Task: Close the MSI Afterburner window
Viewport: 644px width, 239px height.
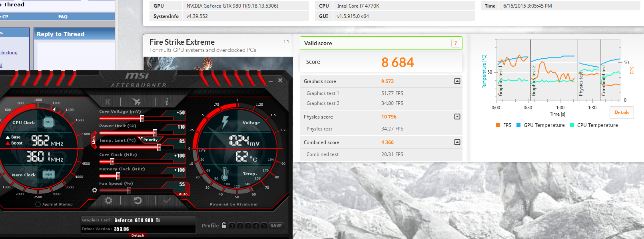Action: (280, 80)
